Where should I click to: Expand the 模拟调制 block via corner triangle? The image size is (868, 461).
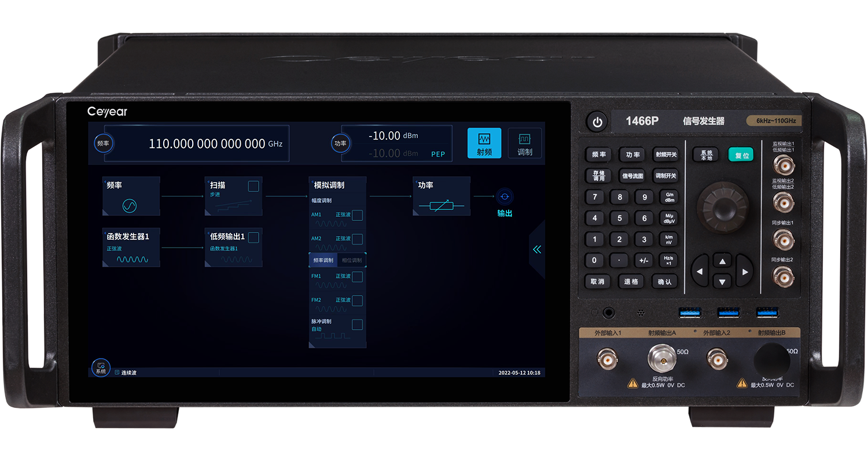[312, 345]
